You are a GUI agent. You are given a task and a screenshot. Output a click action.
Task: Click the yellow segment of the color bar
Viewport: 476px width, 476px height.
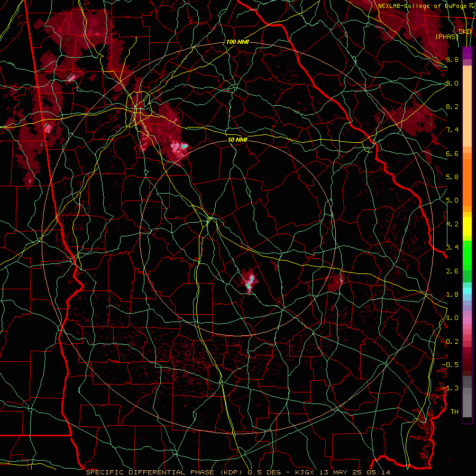point(467,226)
